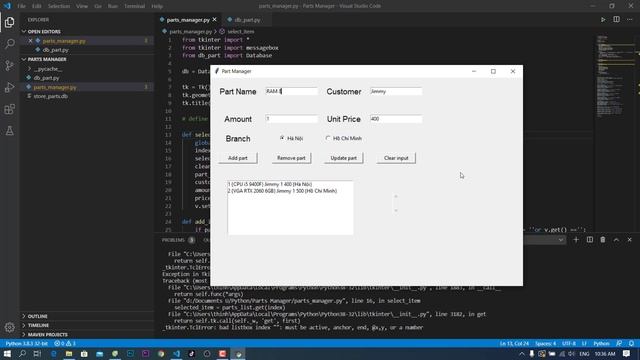
Task: Maximize panel with chevron-up icon
Action: pos(616,240)
